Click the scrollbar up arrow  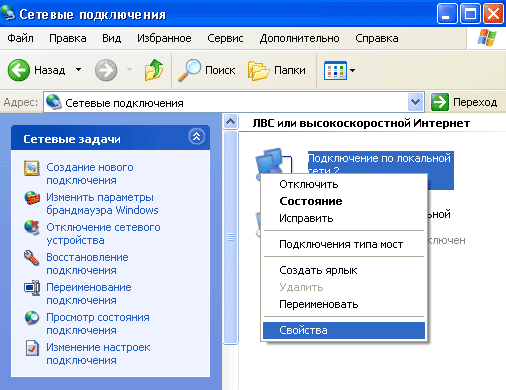(x=230, y=122)
